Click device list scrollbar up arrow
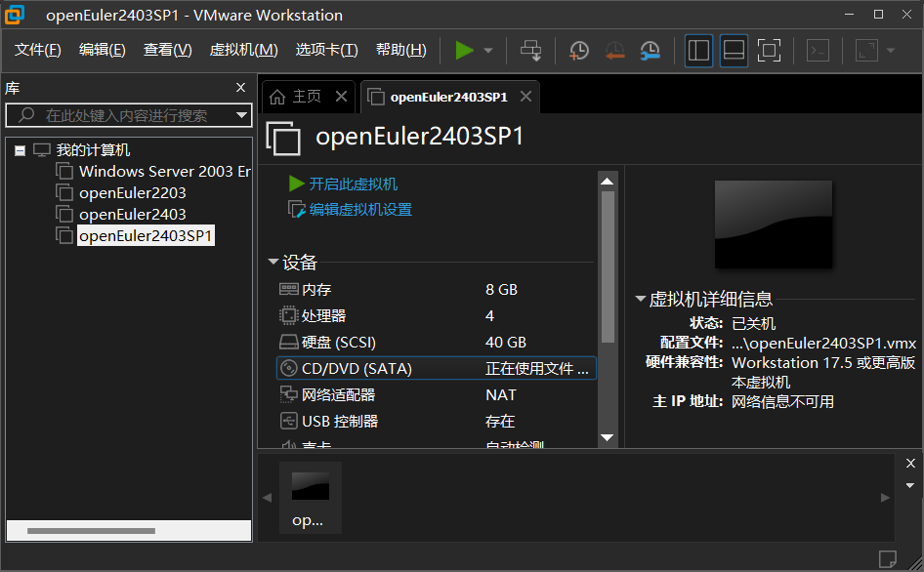 [x=607, y=181]
